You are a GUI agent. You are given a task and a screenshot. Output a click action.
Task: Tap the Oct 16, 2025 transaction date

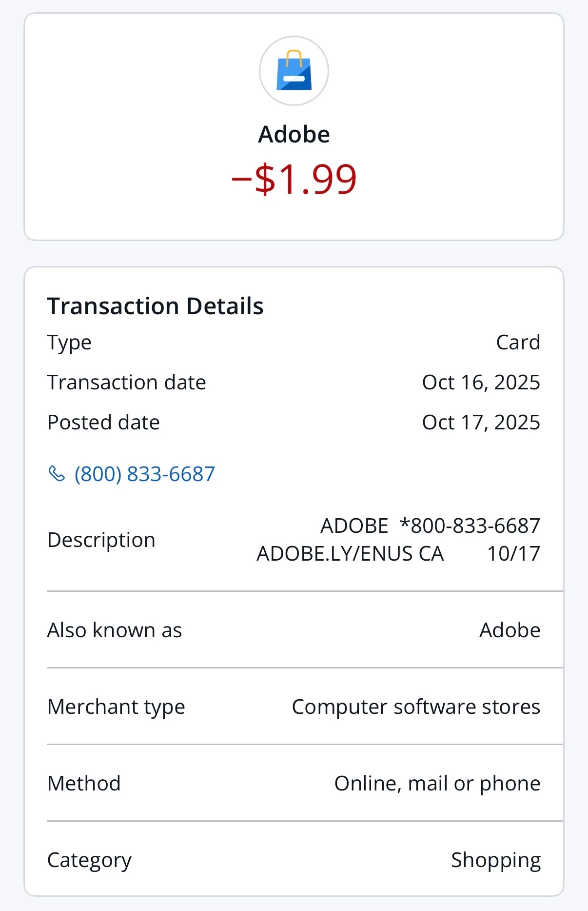pos(481,383)
